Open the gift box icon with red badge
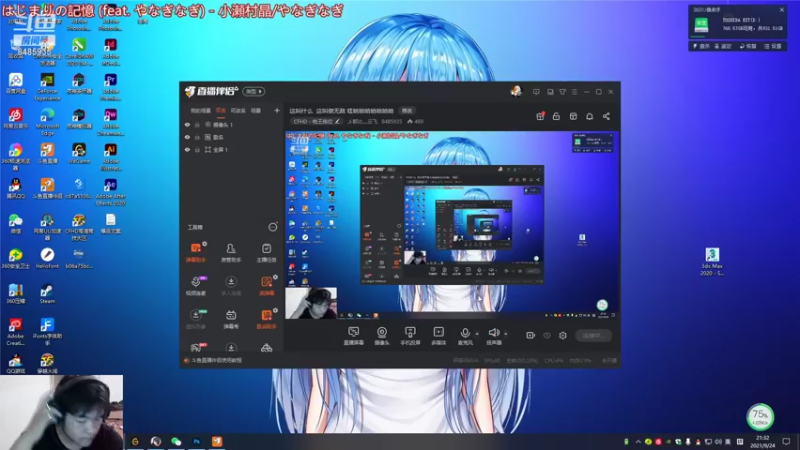Image resolution: width=800 pixels, height=450 pixels. (x=540, y=116)
